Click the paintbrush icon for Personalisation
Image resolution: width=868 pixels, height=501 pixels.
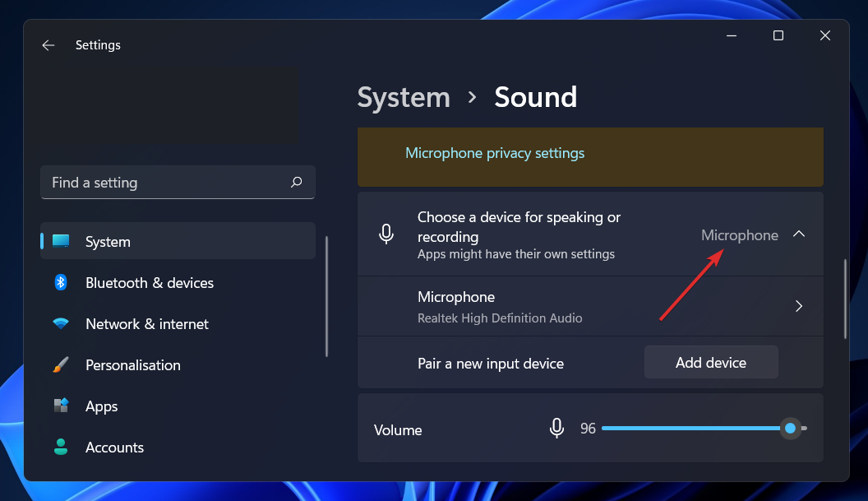(x=61, y=364)
